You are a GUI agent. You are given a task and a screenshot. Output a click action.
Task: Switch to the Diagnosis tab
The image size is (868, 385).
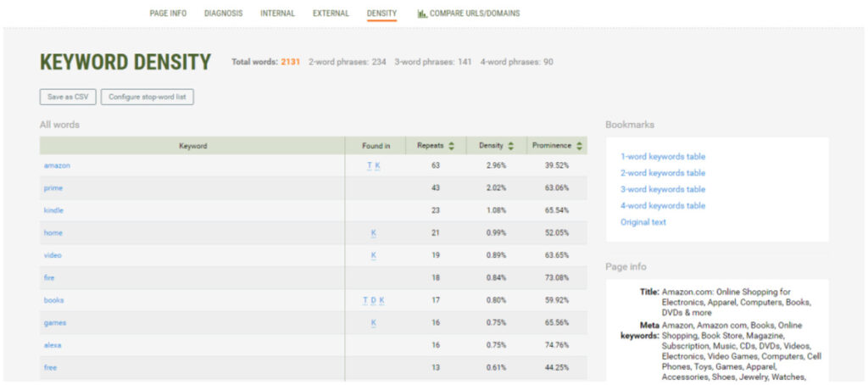tap(223, 14)
